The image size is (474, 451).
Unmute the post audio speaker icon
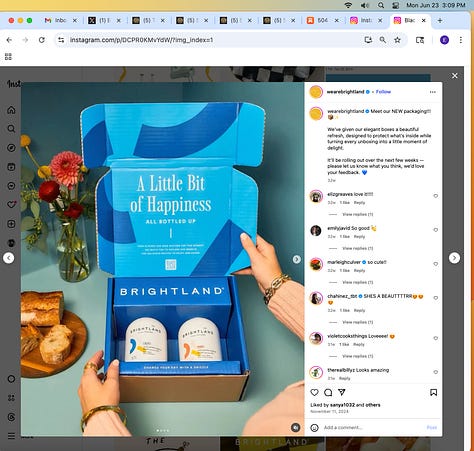pyautogui.click(x=295, y=427)
